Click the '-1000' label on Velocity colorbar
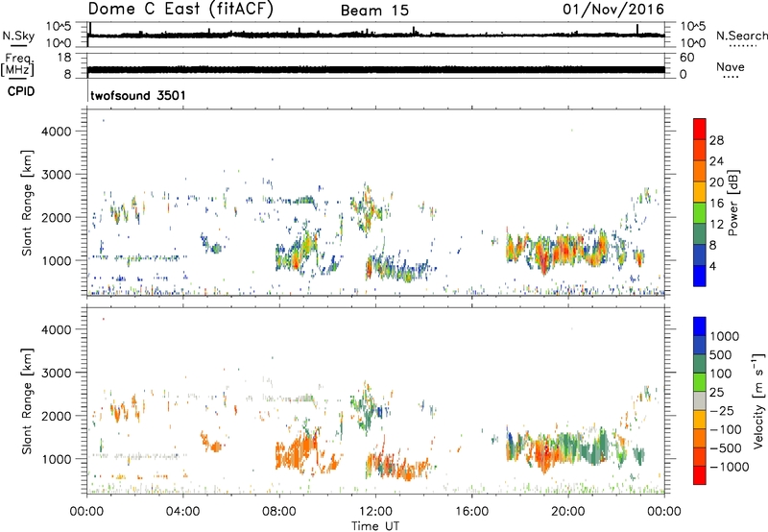Viewport: 768px width, 532px height. 729,467
